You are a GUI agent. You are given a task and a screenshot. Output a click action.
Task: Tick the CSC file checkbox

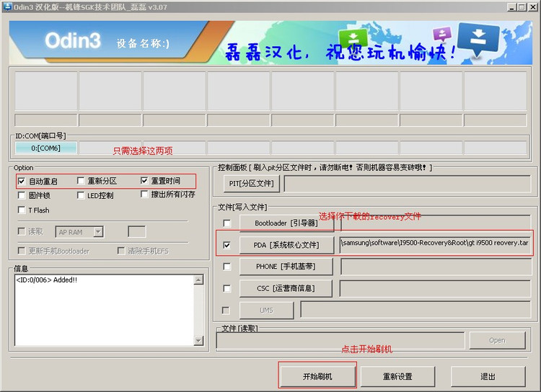click(x=226, y=288)
